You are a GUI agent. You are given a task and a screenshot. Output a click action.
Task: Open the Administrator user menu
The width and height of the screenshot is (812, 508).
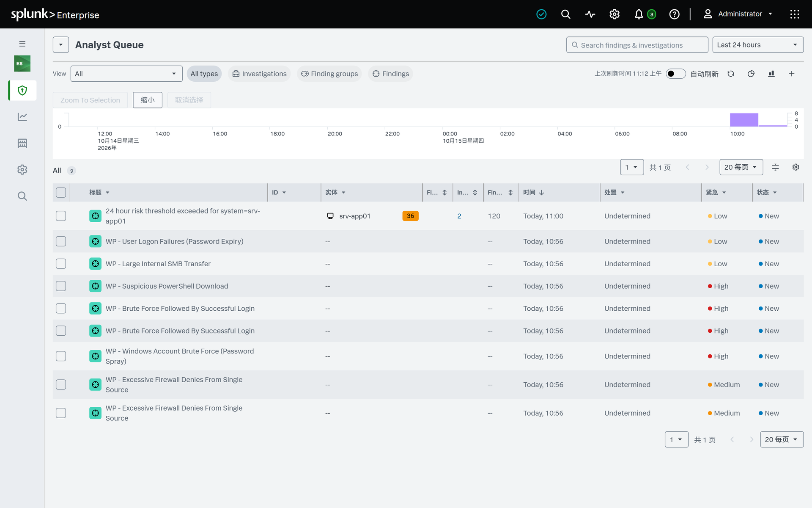(738, 14)
